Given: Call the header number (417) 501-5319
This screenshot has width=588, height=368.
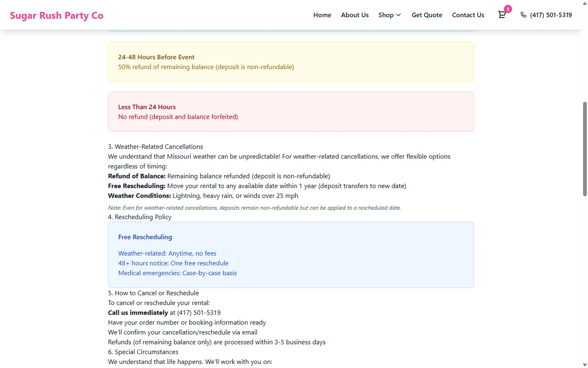Looking at the screenshot, I should coord(551,15).
